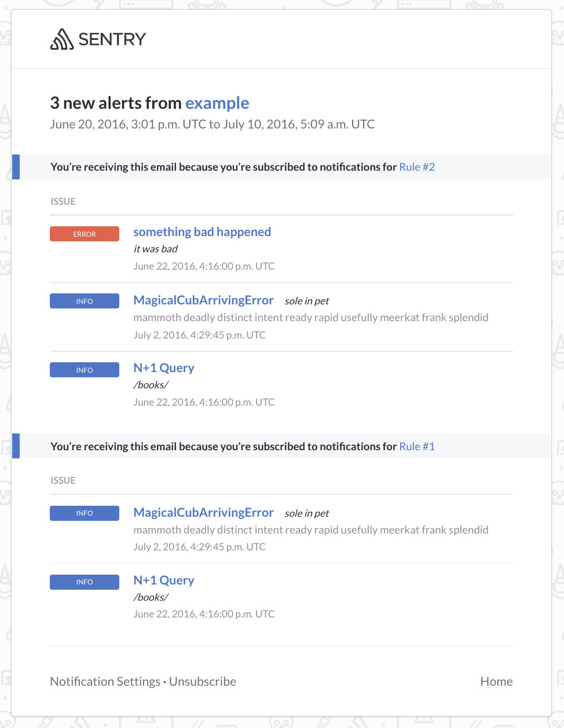564x728 pixels.
Task: Select the INFO badge under Rule #1 section
Action: coord(84,513)
